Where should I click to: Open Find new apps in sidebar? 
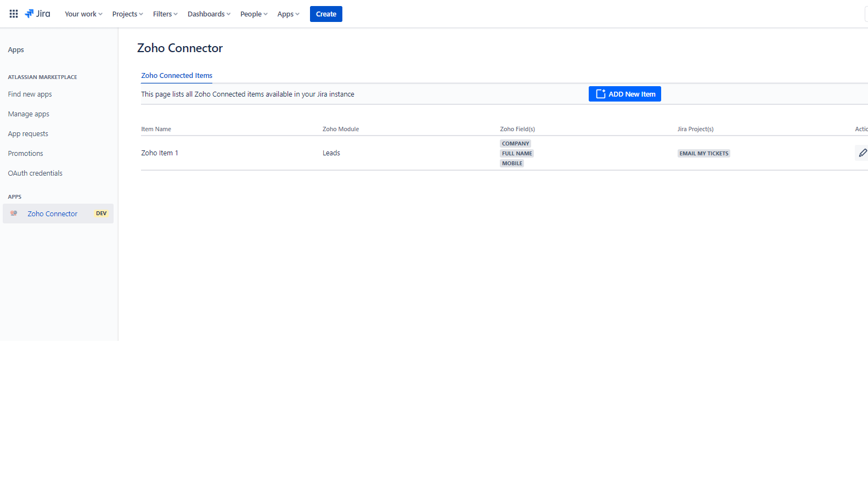tap(30, 94)
